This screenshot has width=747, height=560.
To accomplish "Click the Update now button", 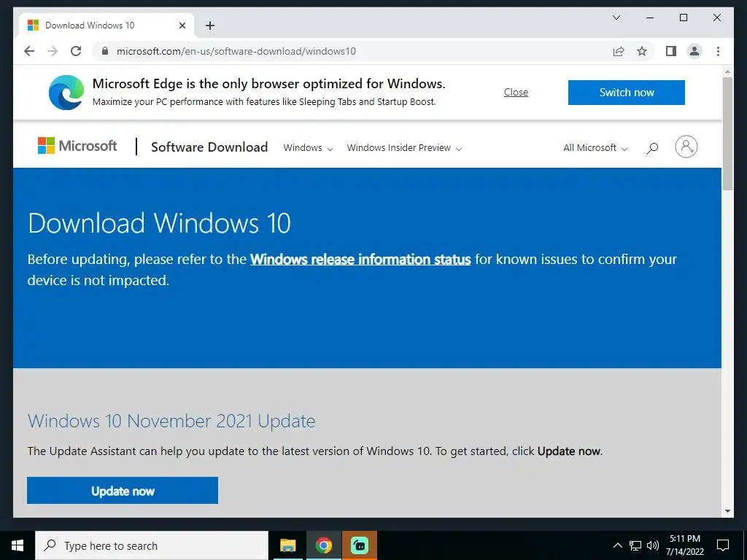I will click(x=123, y=491).
